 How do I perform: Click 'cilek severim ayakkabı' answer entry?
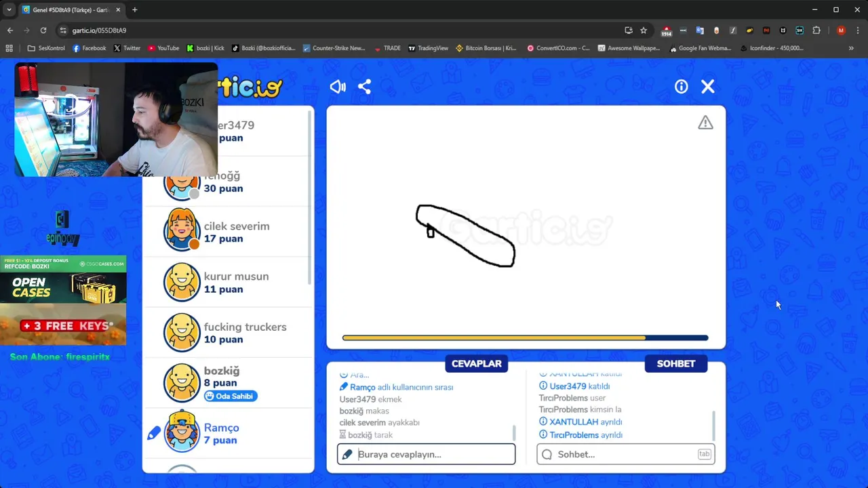click(379, 422)
